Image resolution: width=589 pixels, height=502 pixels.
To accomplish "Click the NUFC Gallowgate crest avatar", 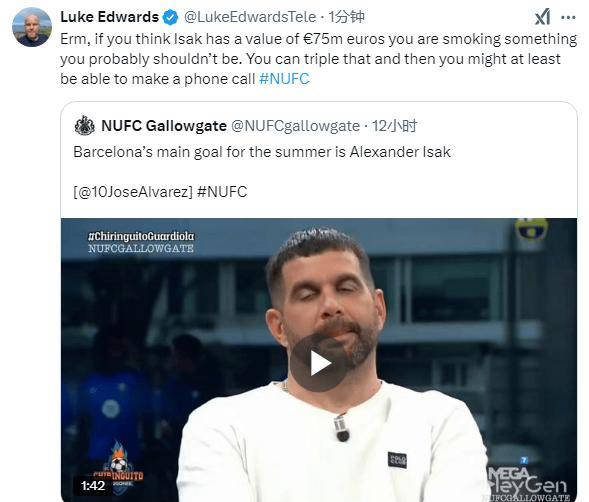I will click(85, 126).
